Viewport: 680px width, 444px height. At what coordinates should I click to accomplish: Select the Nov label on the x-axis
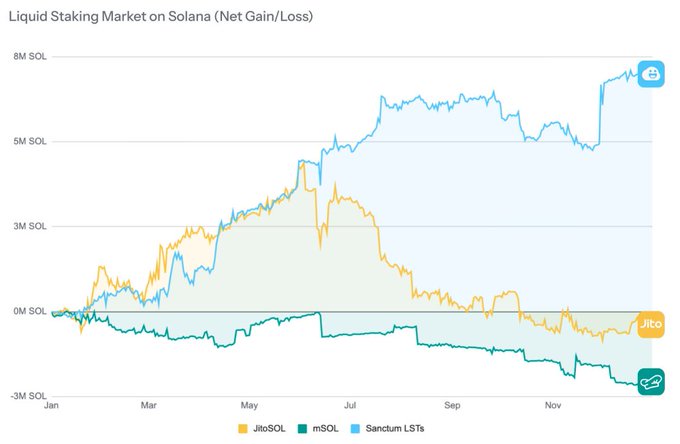553,407
